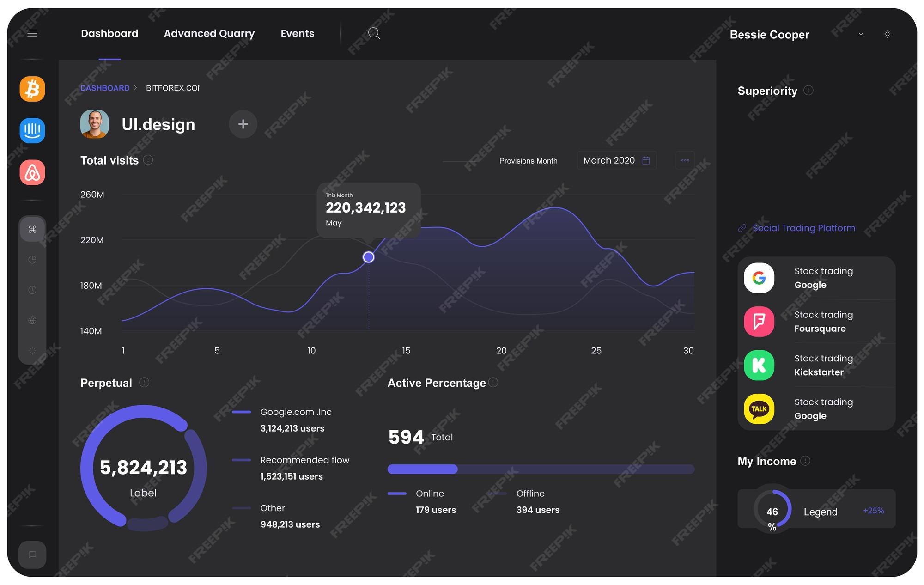Screen dimensions: 924x585
Task: Click the command shortcut icon in sidebar
Action: (32, 229)
